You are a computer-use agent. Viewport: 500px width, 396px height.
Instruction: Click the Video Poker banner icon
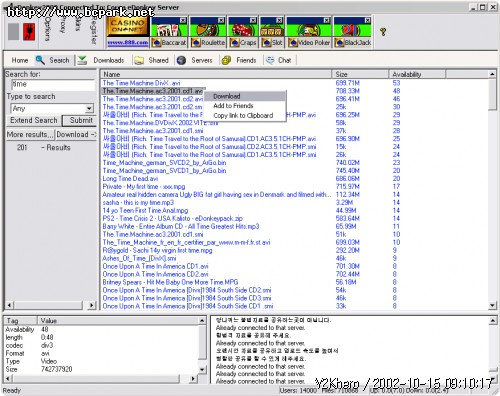309,30
